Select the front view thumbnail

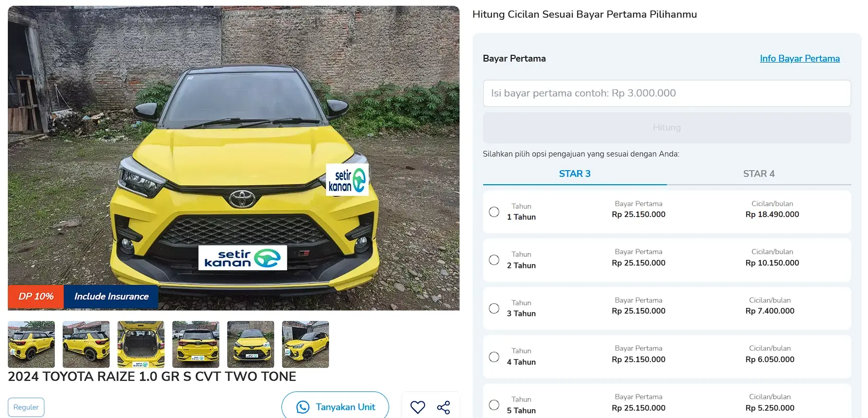(x=251, y=344)
